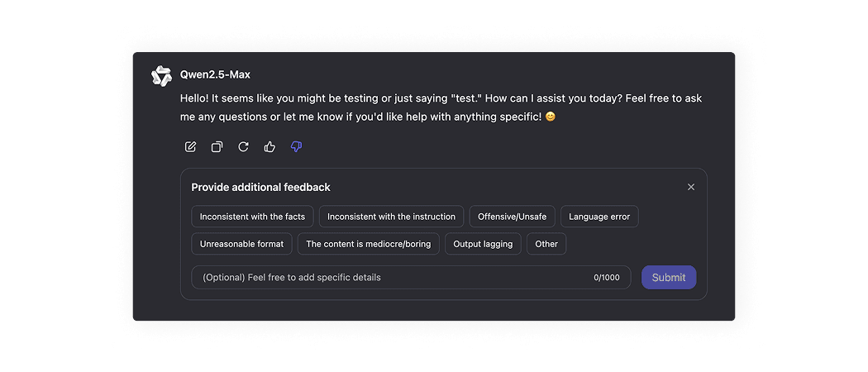Viewport: 868px width, 372px height.
Task: Copy the response using the copy icon
Action: pyautogui.click(x=217, y=147)
